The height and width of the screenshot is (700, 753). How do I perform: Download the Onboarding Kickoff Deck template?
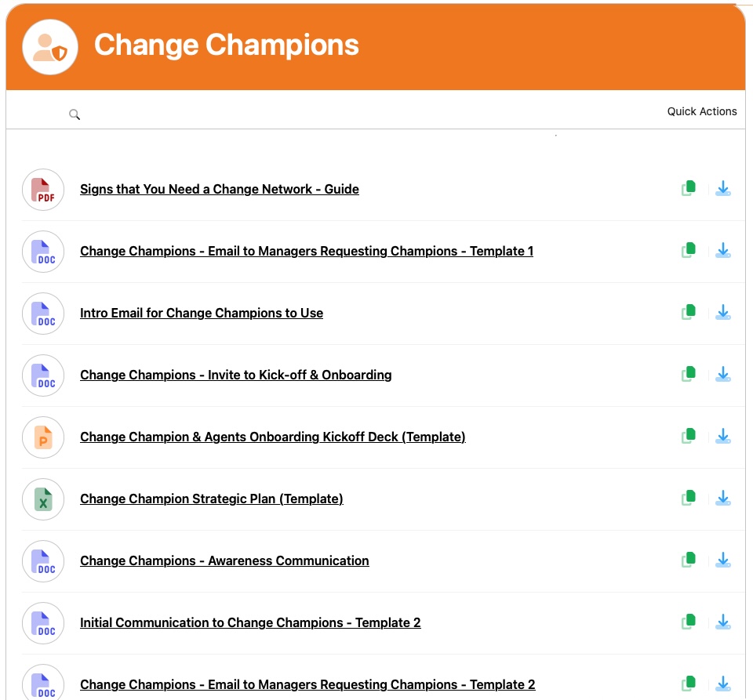(x=723, y=437)
